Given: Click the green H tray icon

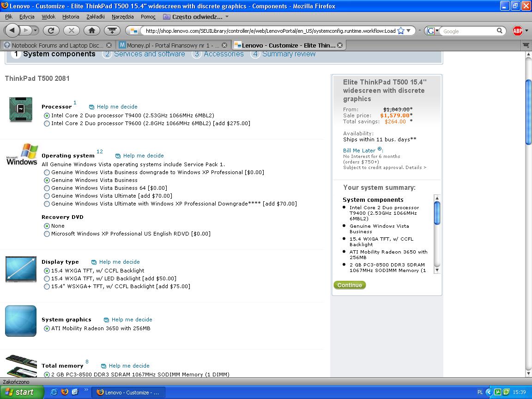Looking at the screenshot, I should pos(498,392).
